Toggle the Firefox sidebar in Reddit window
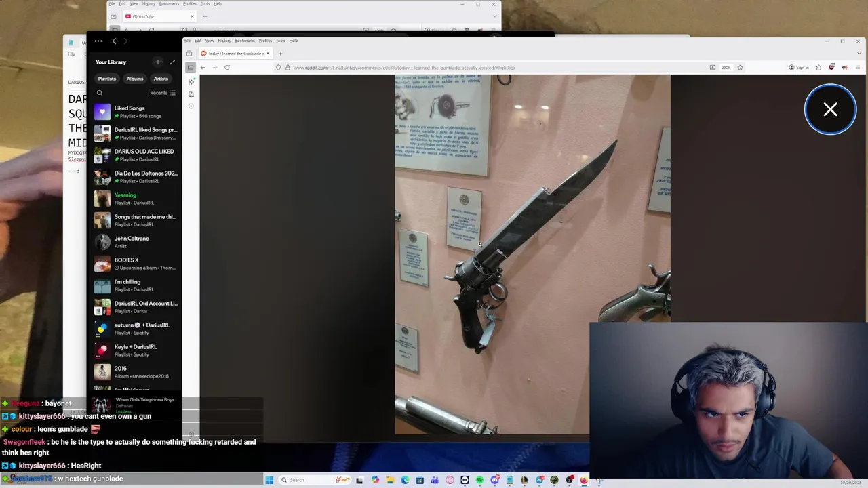The width and height of the screenshot is (868, 488). coord(191,67)
